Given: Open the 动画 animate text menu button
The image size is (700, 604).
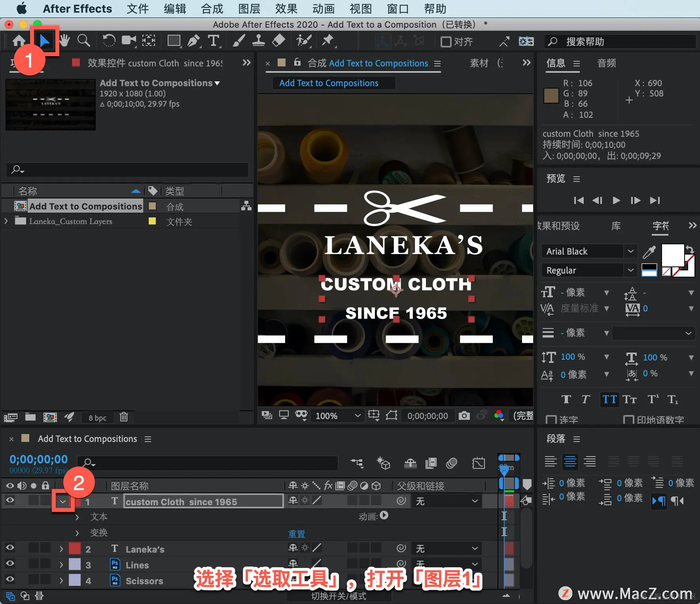Looking at the screenshot, I should pos(384,515).
